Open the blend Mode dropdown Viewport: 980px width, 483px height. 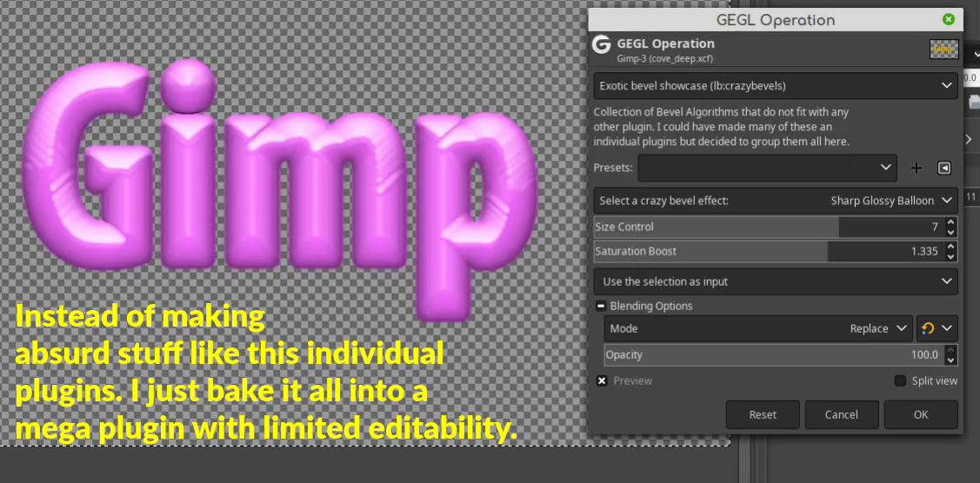click(x=758, y=328)
